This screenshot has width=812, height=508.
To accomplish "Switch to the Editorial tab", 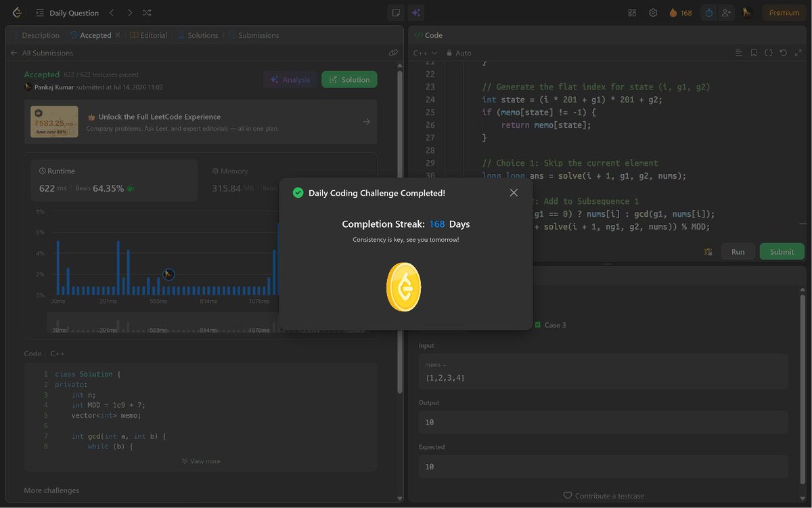I will tap(149, 35).
